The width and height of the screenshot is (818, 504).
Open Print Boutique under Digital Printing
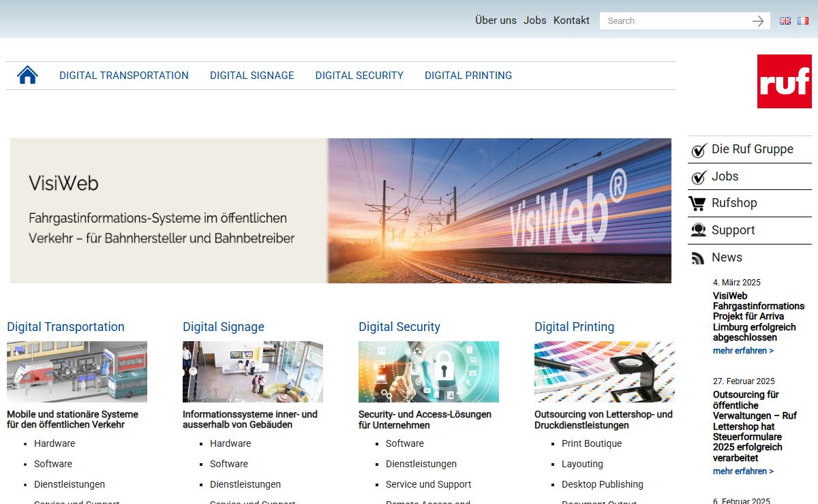pyautogui.click(x=592, y=443)
